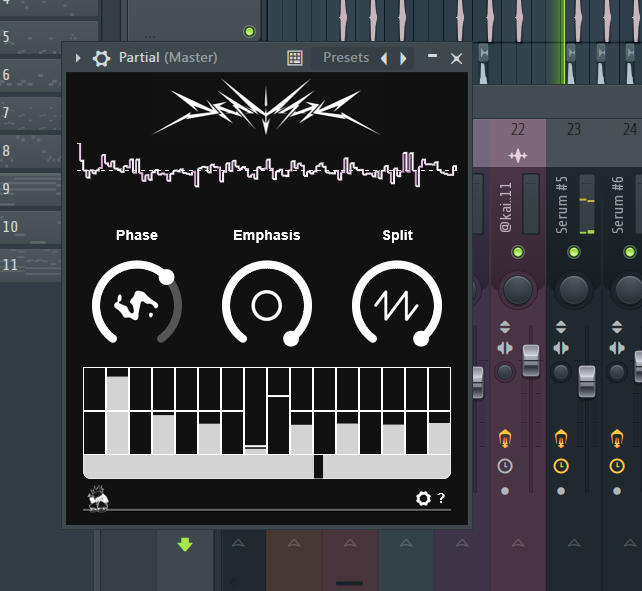Click the pan knob on the @kai..11 track

(x=518, y=290)
